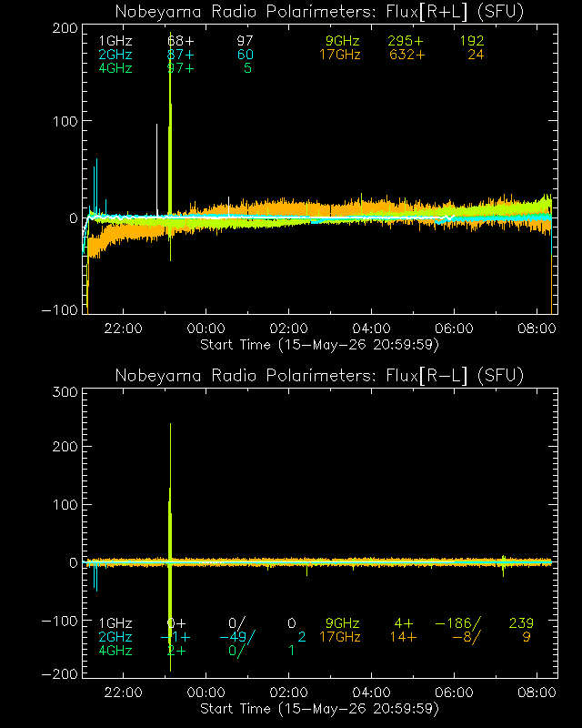
Task: Click the 08:00 tick label on bottom plot
Action: (537, 693)
